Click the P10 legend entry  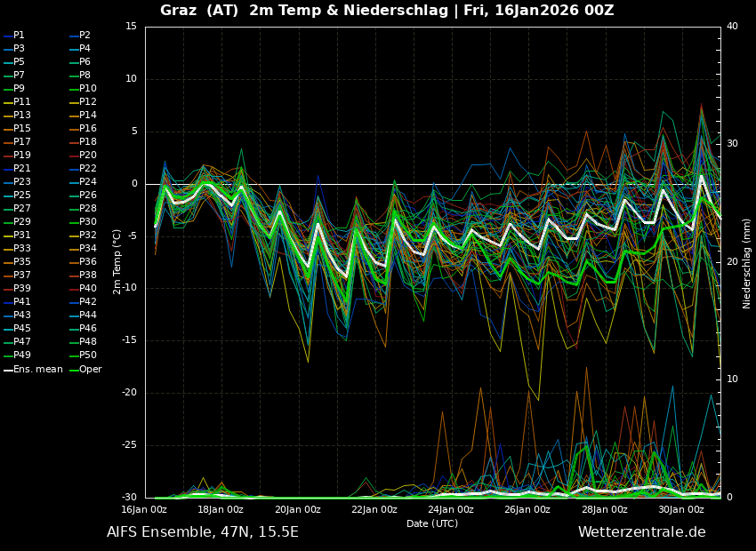[x=83, y=88]
